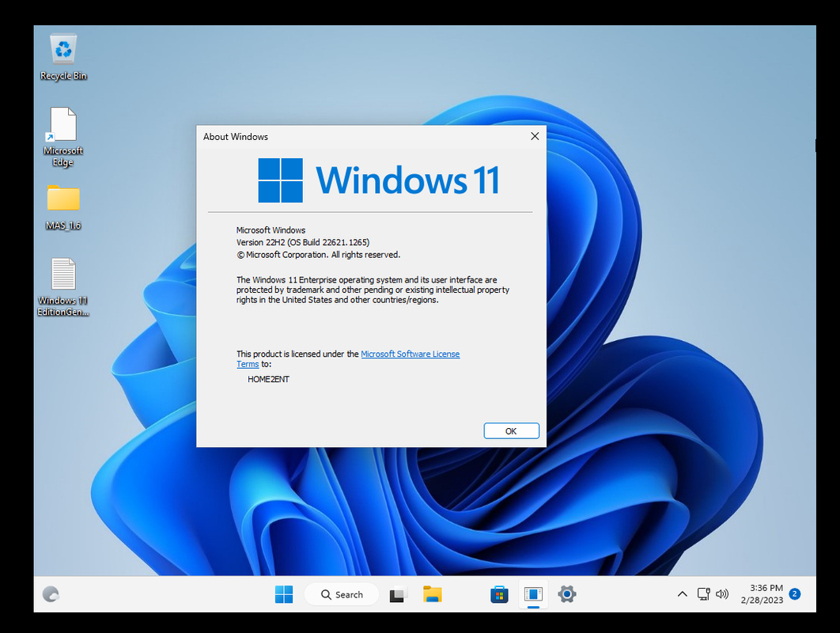This screenshot has width=840, height=633.
Task: Select the active winver taskbar icon
Action: coord(533,594)
